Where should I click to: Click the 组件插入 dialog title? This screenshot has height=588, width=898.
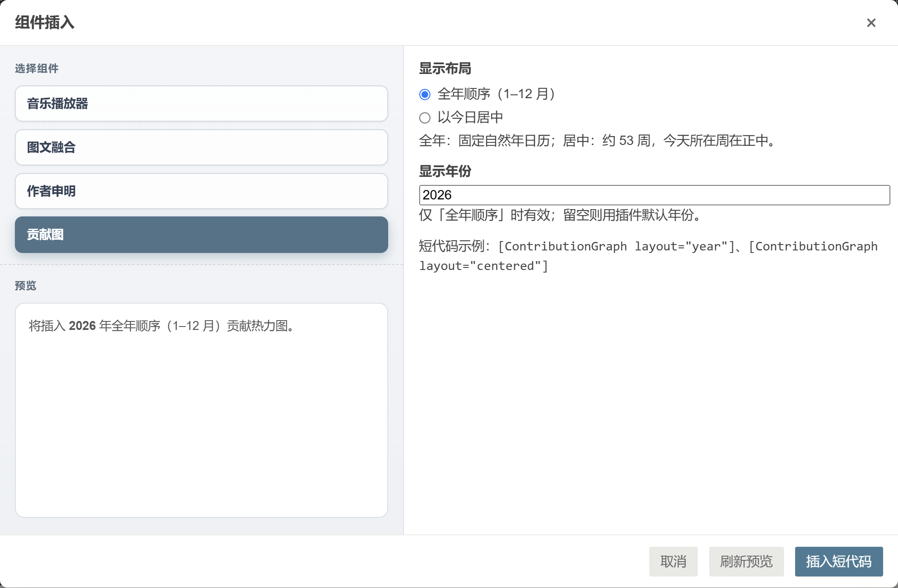click(x=45, y=23)
